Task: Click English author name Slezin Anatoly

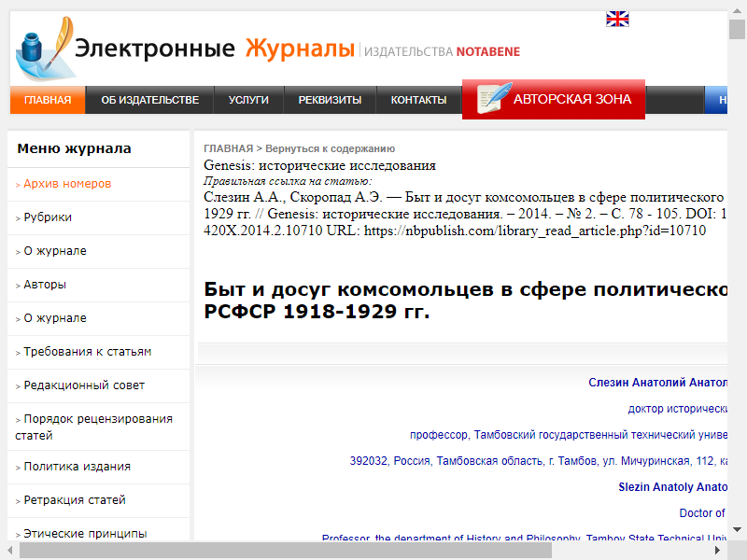Action: pos(672,486)
